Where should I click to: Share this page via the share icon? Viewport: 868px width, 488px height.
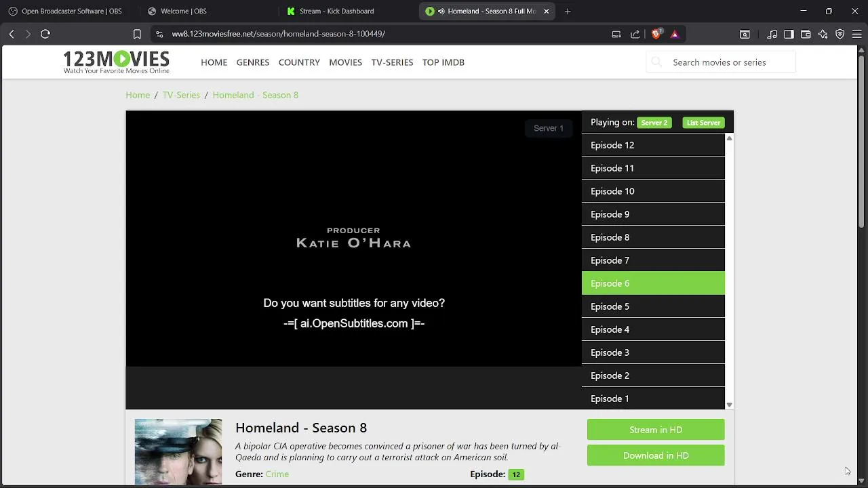(x=635, y=34)
